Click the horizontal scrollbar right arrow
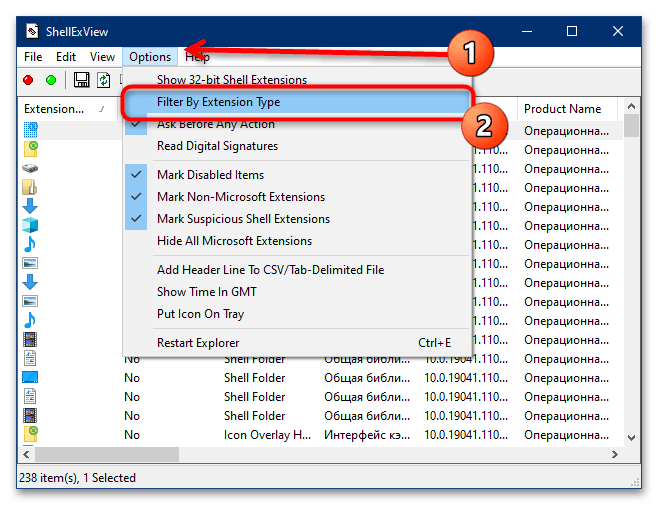The height and width of the screenshot is (505, 658). click(x=615, y=454)
